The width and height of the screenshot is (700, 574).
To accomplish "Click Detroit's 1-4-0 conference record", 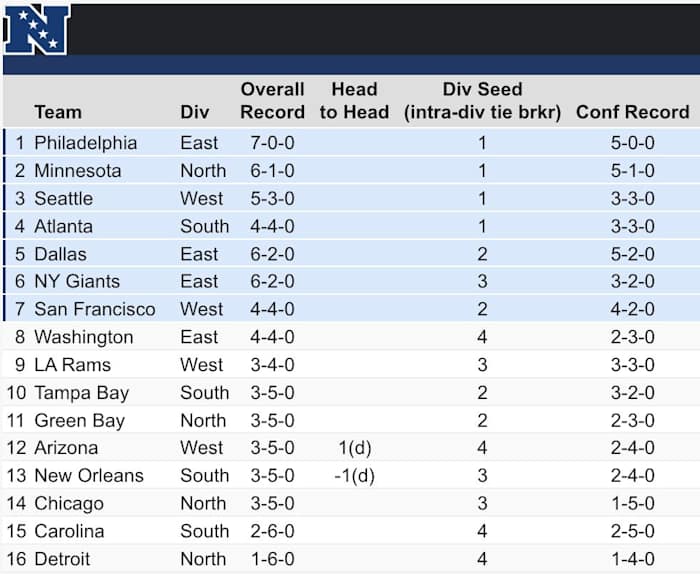I will coord(632,559).
